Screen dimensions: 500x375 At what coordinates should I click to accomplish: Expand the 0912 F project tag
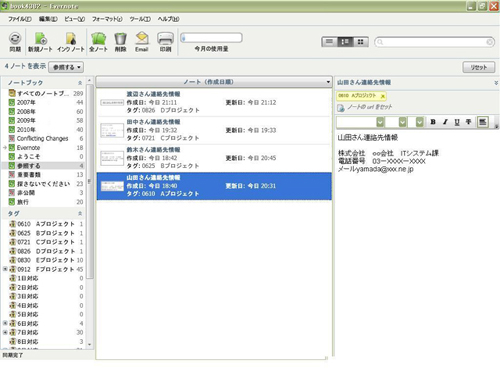point(5,269)
